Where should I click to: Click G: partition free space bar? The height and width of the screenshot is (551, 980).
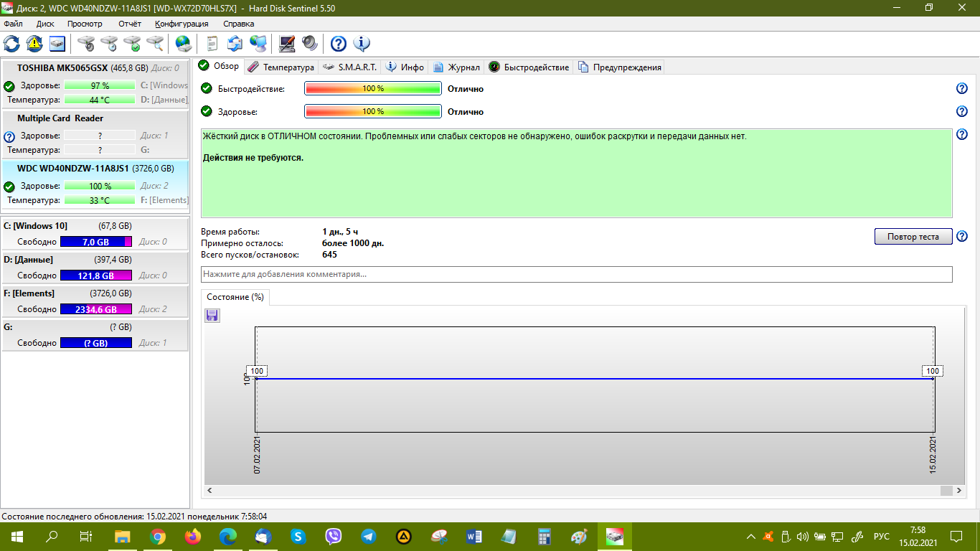(96, 343)
